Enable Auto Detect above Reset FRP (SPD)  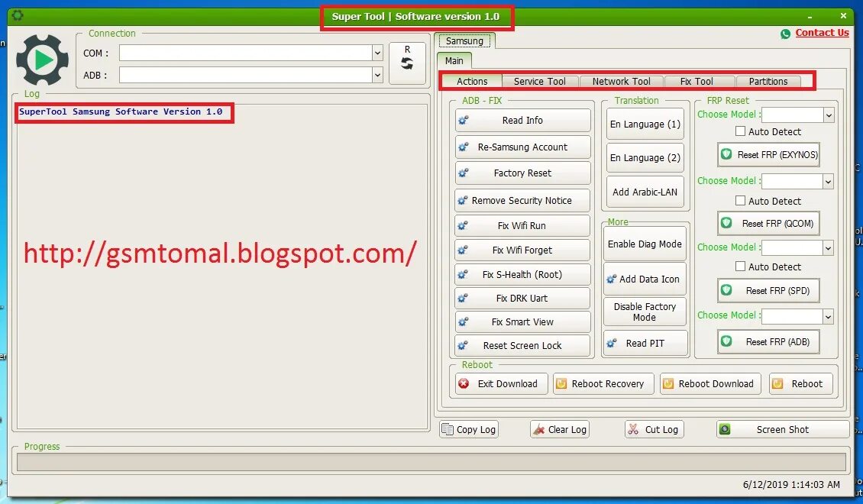[x=740, y=267]
